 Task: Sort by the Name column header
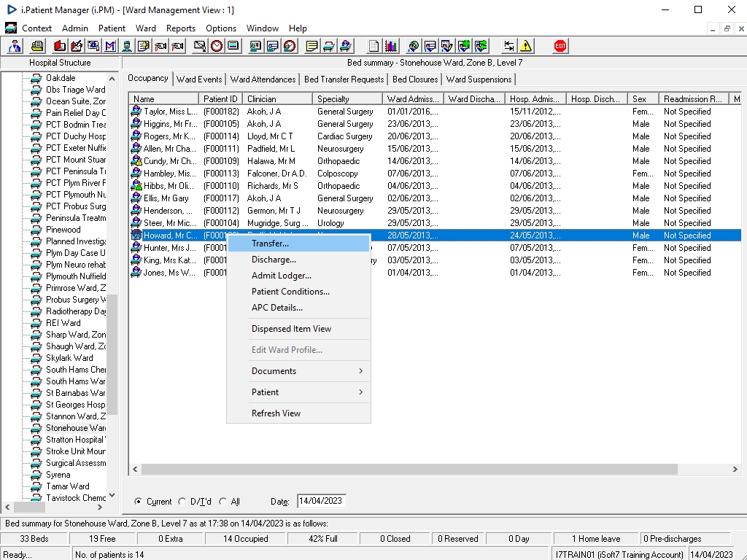tap(164, 99)
